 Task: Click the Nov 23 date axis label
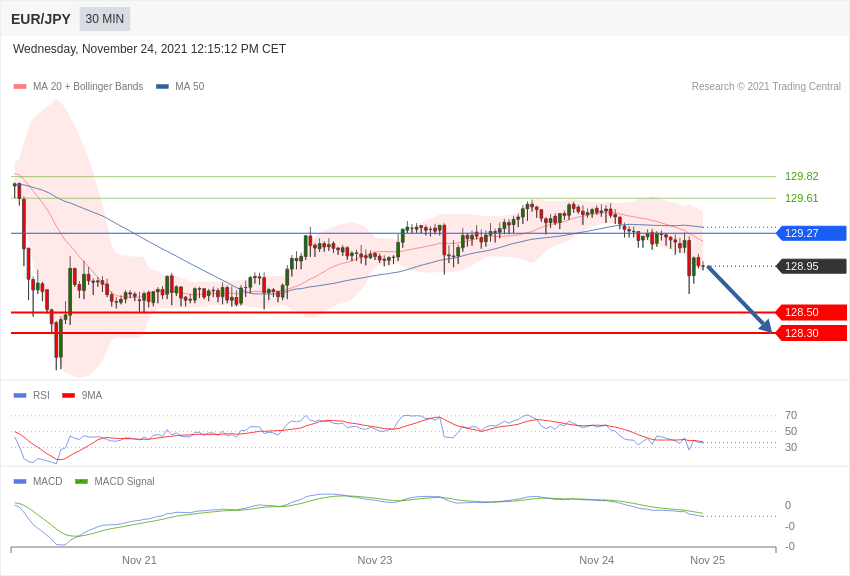coord(375,560)
